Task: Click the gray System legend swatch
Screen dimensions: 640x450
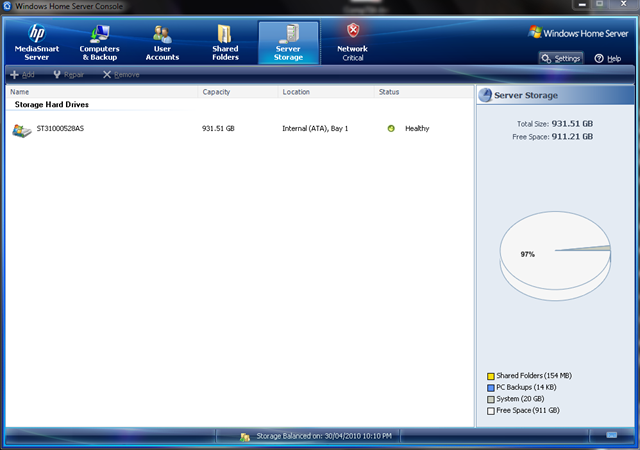Action: click(x=491, y=399)
